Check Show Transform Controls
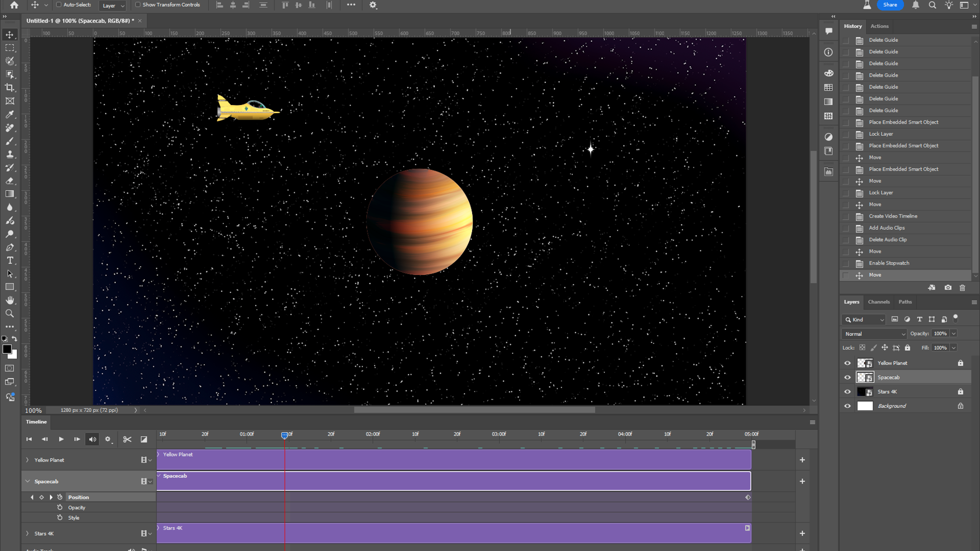 pyautogui.click(x=138, y=5)
